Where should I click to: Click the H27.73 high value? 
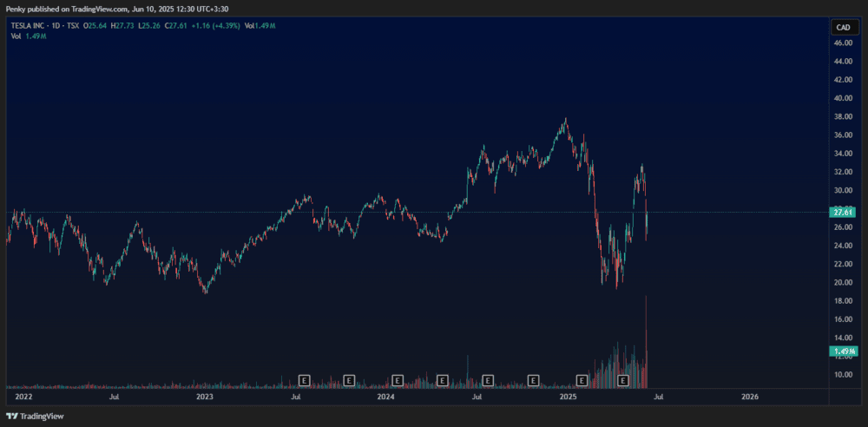tap(121, 26)
